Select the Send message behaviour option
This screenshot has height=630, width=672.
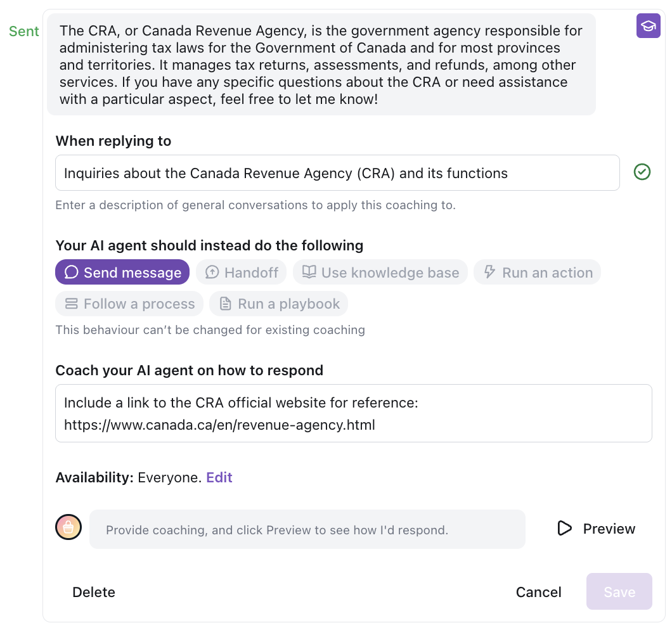tap(122, 273)
